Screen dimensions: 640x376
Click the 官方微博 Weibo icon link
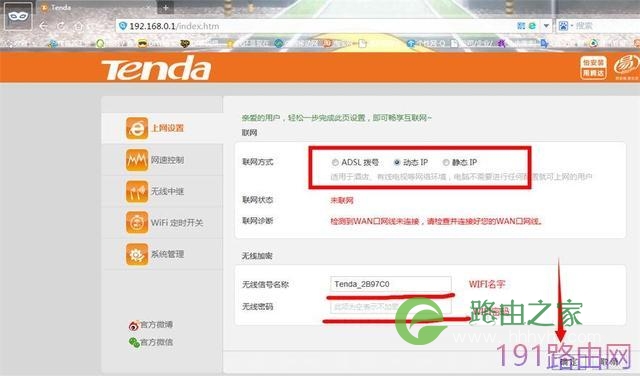pyautogui.click(x=134, y=325)
